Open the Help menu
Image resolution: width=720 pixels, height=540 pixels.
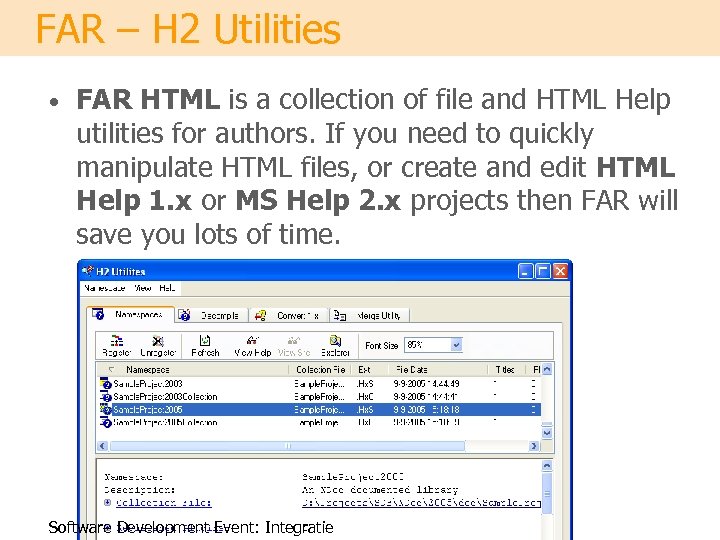(x=167, y=288)
